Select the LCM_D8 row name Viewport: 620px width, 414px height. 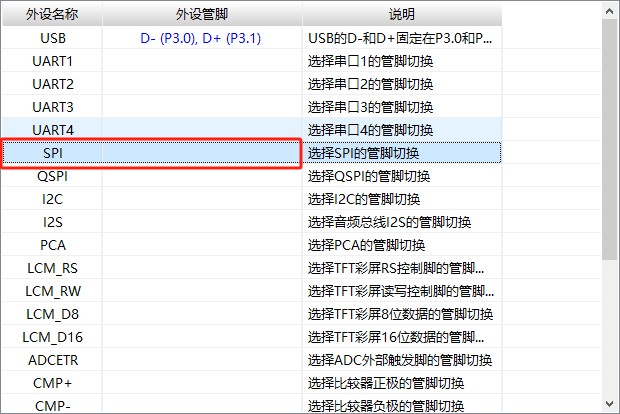point(53,314)
